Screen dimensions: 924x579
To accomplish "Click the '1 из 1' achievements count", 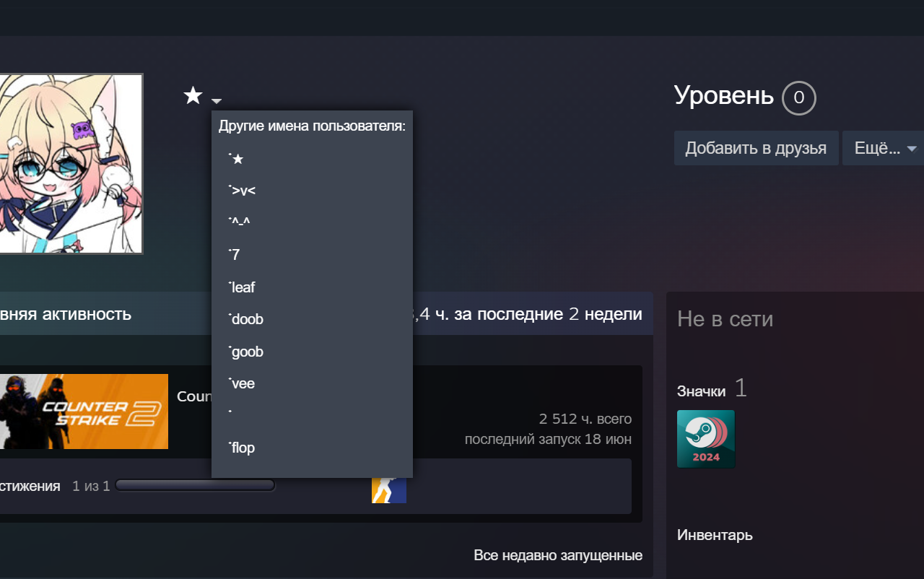I will 91,486.
